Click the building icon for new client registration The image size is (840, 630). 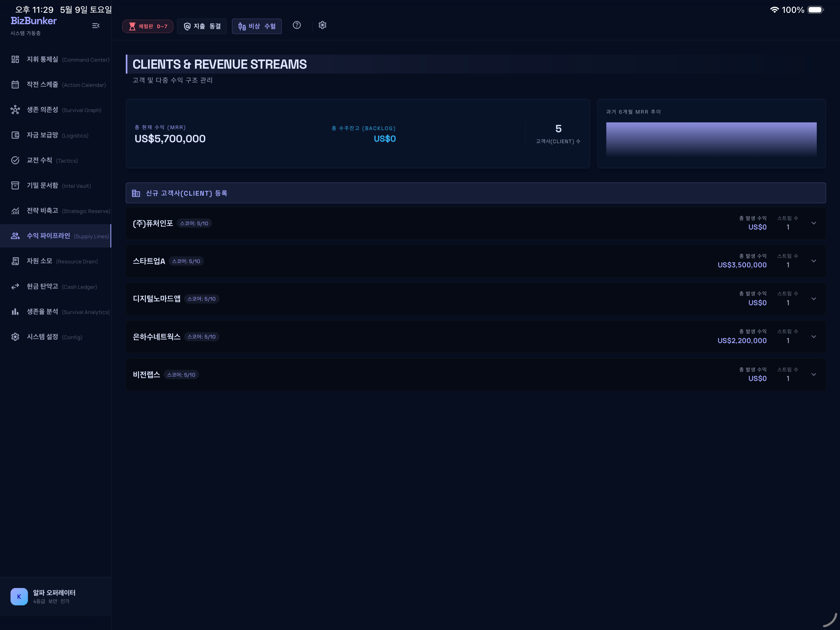coord(136,193)
